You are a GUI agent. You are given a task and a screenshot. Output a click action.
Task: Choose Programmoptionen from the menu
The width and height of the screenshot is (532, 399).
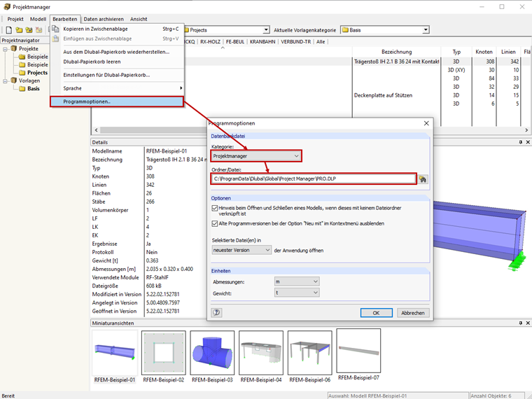(117, 101)
